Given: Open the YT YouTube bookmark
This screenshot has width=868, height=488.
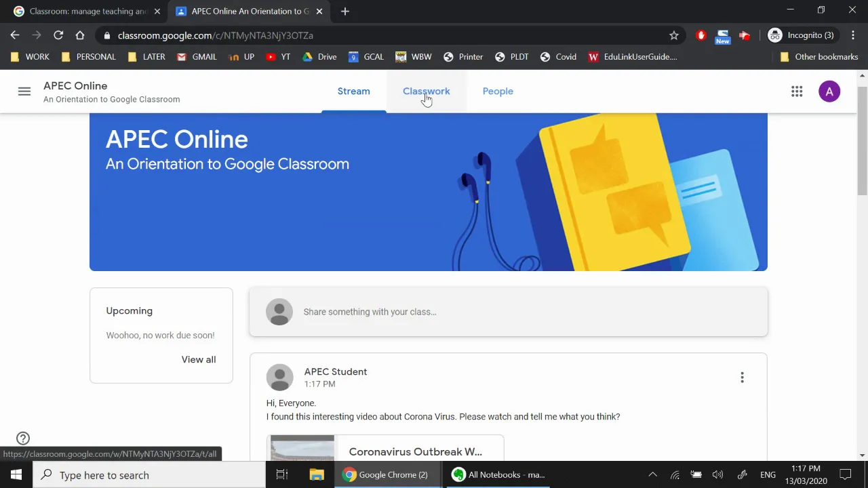Looking at the screenshot, I should click(278, 57).
